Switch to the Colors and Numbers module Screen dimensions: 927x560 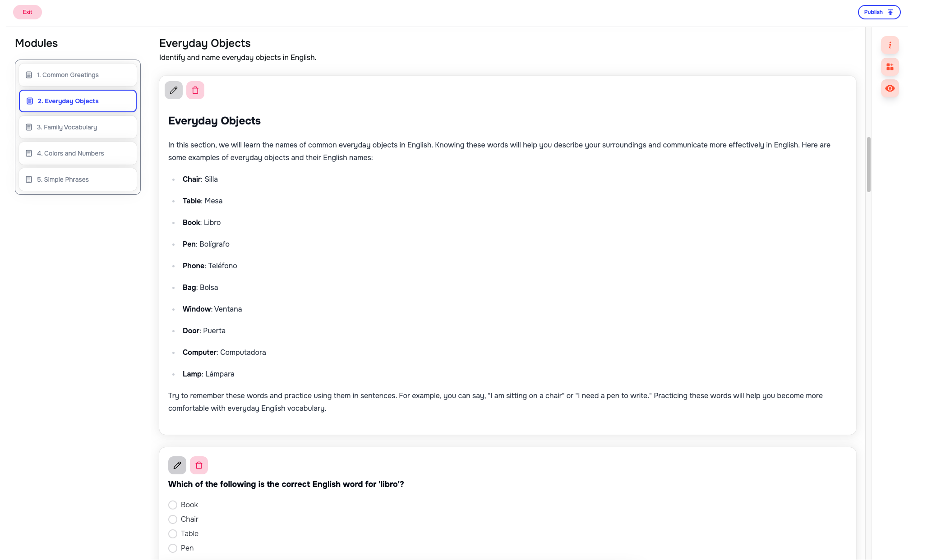pos(77,153)
